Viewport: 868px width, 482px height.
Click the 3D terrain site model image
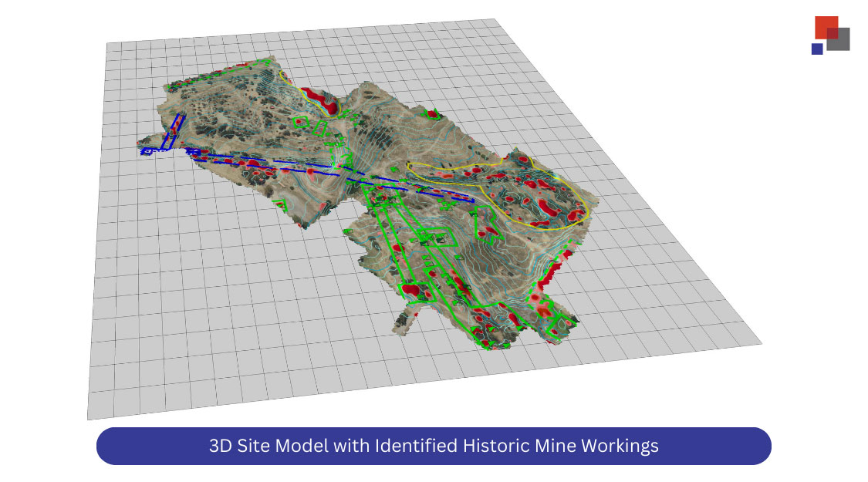[424, 219]
